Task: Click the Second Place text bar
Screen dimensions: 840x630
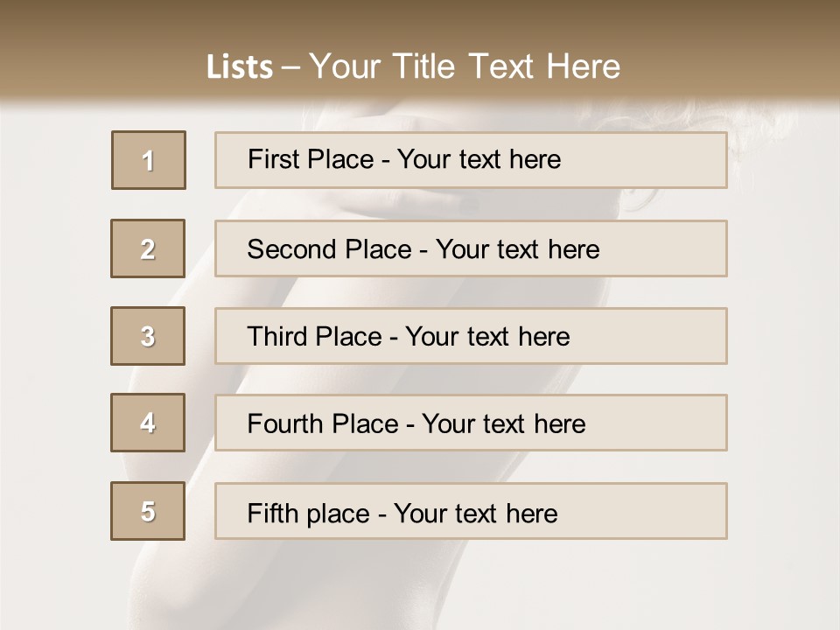Action: (x=471, y=248)
